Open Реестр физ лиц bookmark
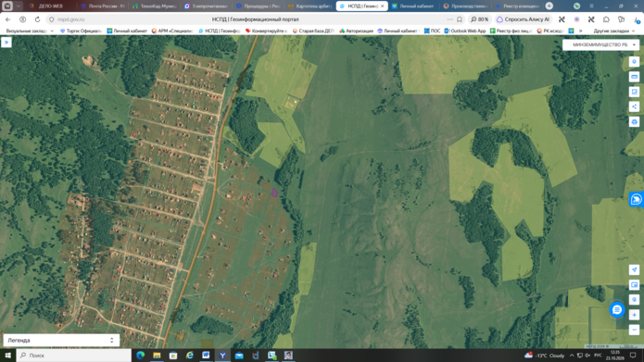Screen dimensions: 644x362 [x=511, y=31]
